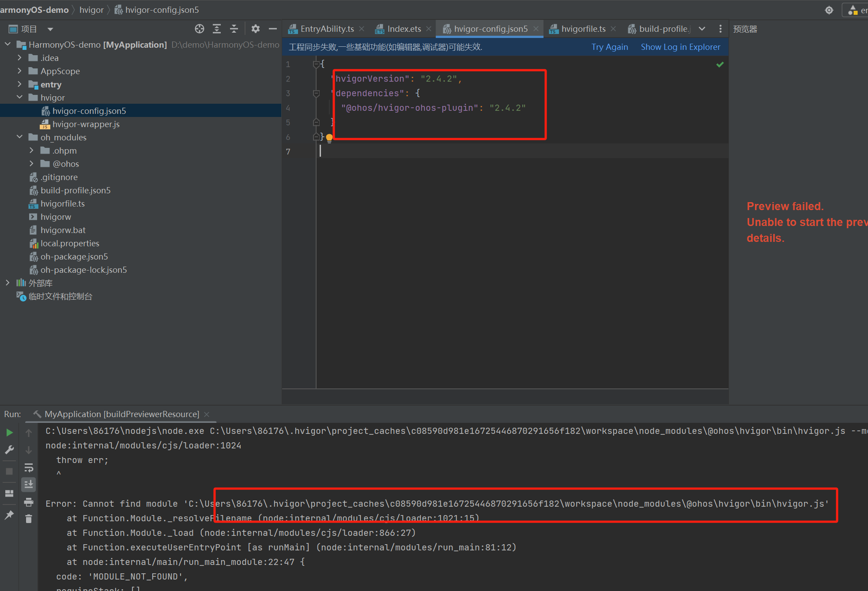Image resolution: width=868 pixels, height=591 pixels.
Task: Toggle soft-wrap in Run console
Action: [x=29, y=467]
